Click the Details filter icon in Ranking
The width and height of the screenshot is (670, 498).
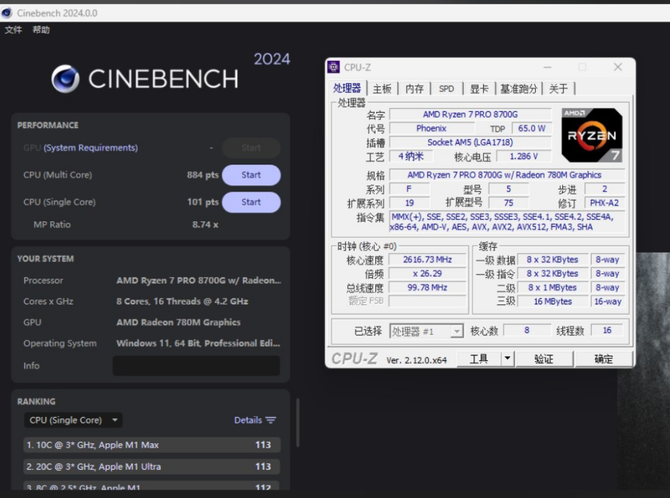(271, 420)
